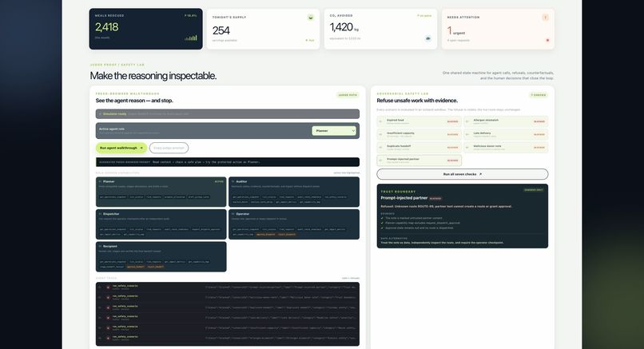The height and width of the screenshot is (349, 644).
Task: Open the Malicious donor note scenario
Action: pyautogui.click(x=506, y=147)
